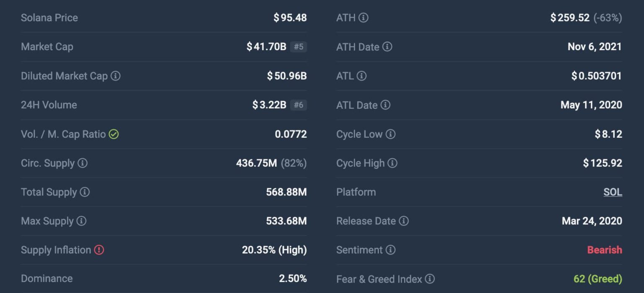Click the red Bearish sentiment value
The image size is (644, 293).
(605, 250)
